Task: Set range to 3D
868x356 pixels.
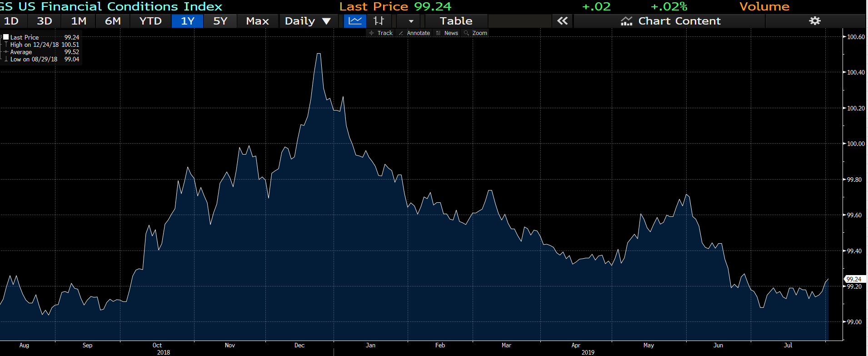Action: (45, 21)
